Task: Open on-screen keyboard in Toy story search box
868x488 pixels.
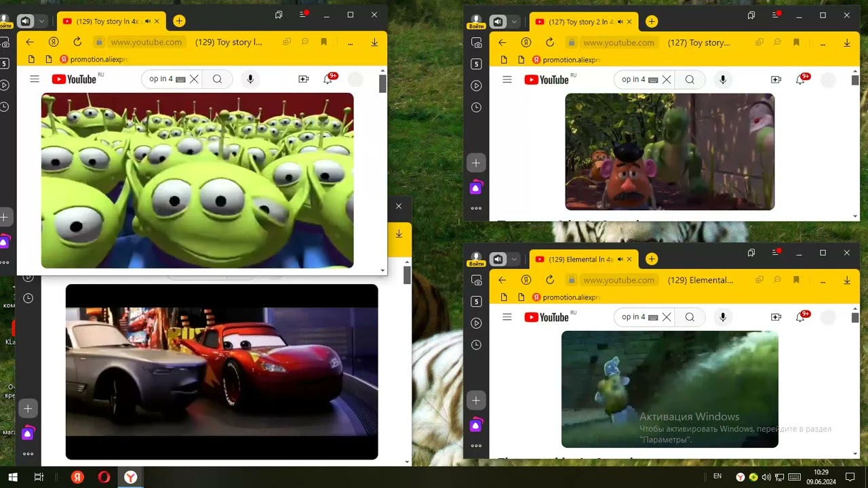Action: click(x=180, y=79)
